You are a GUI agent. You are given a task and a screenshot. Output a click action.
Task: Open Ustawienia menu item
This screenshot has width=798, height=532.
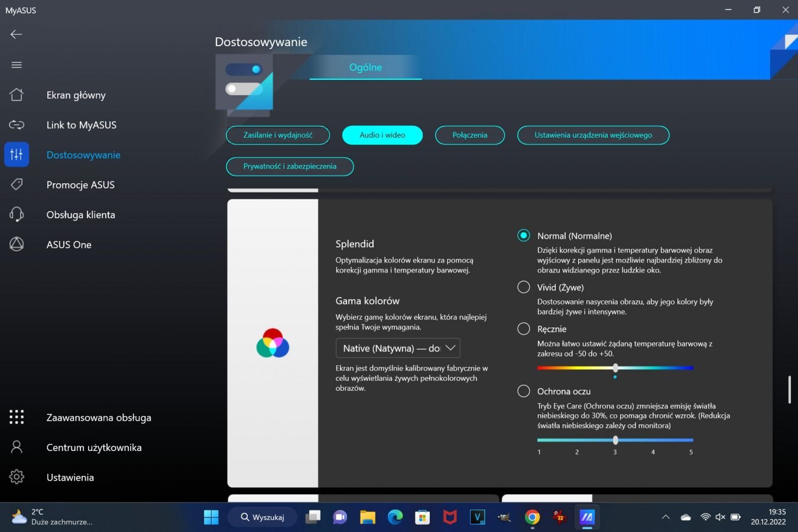pos(70,477)
